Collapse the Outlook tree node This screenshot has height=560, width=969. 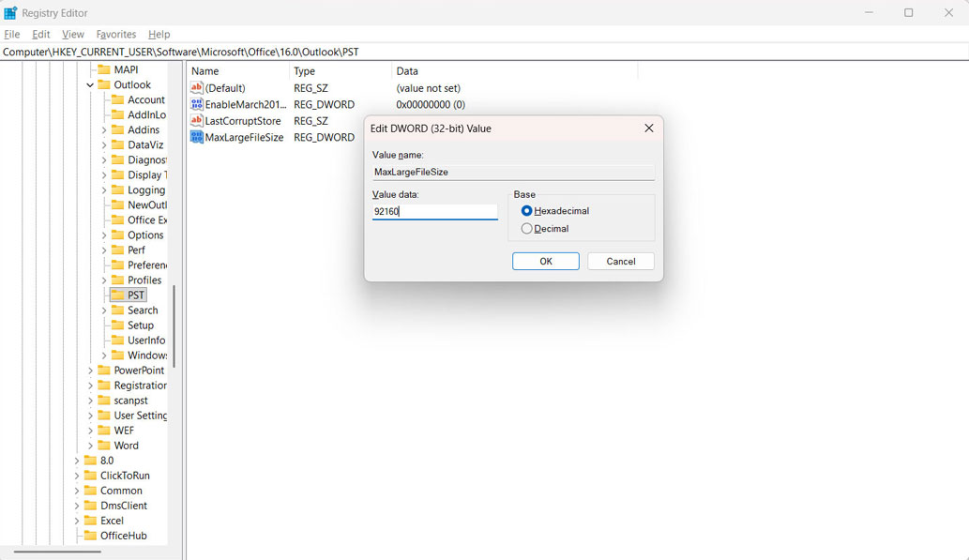[90, 84]
